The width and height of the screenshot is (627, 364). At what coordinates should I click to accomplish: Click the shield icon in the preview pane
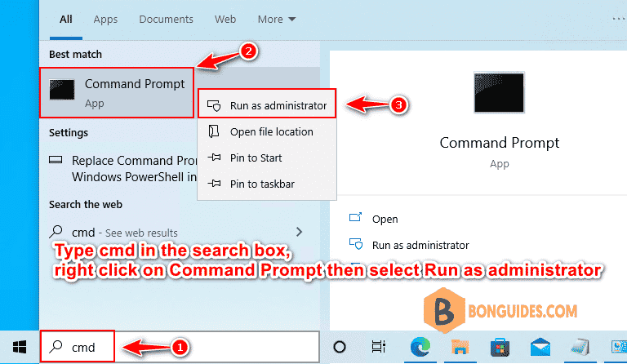[356, 244]
